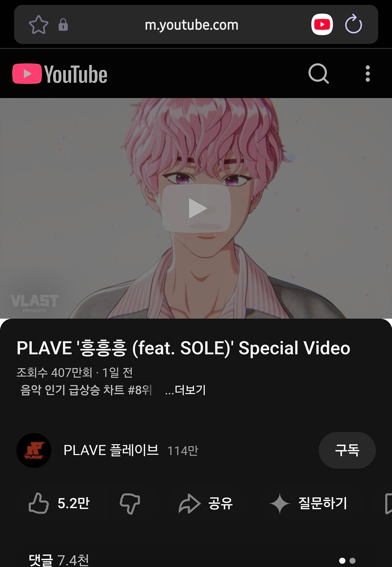The image size is (392, 567).
Task: Tap the 질문하기 sparkle button
Action: [308, 503]
